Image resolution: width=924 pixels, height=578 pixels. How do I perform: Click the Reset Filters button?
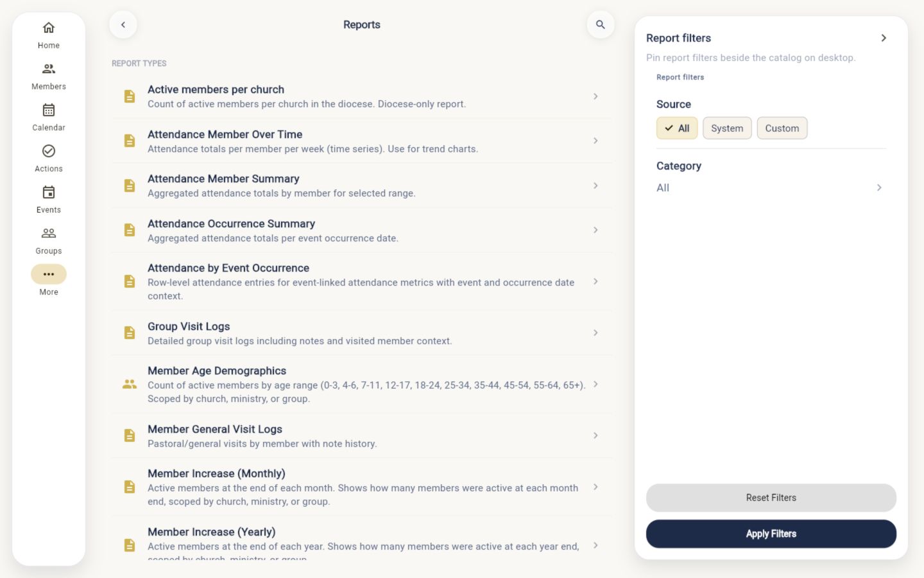pyautogui.click(x=771, y=498)
